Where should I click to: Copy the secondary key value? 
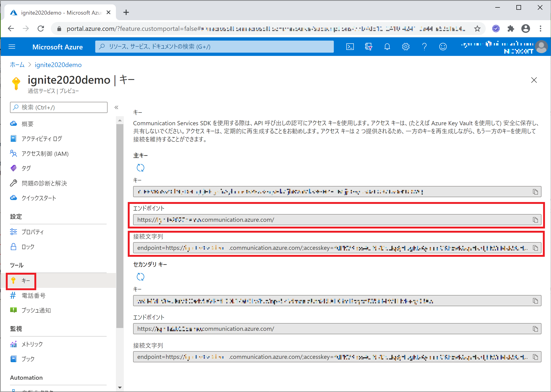tap(535, 301)
